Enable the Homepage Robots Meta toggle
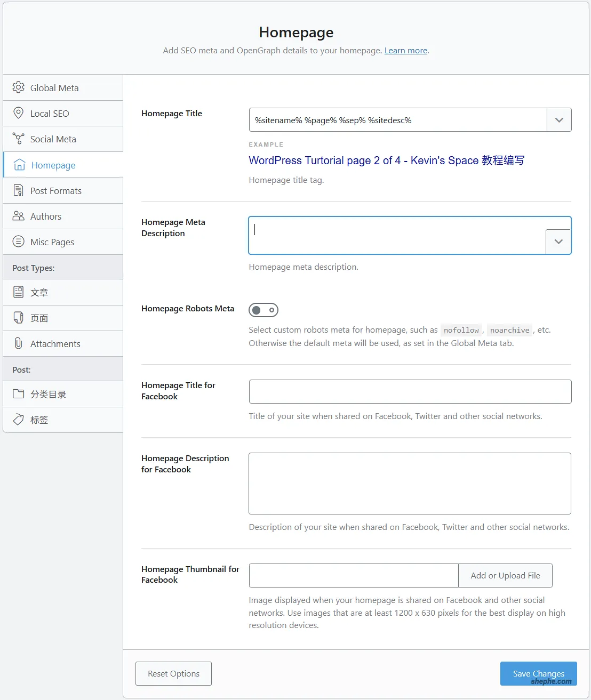The height and width of the screenshot is (700, 591). click(263, 310)
